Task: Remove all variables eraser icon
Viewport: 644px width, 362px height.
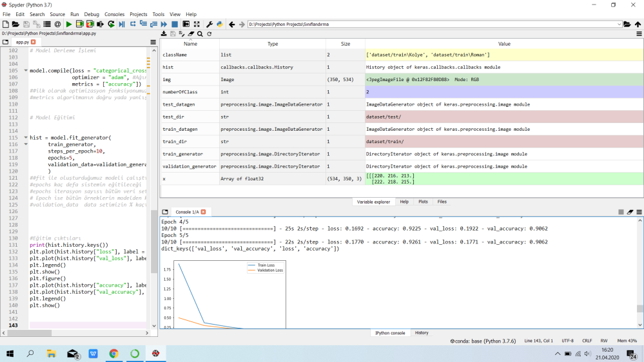Action: 191,33
